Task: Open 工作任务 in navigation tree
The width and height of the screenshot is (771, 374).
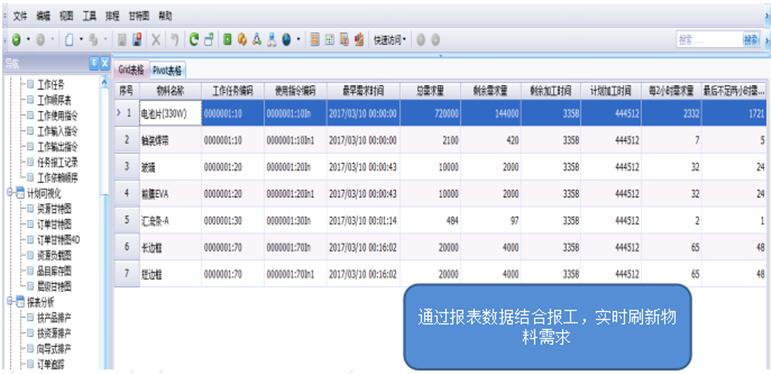Action: tap(51, 85)
